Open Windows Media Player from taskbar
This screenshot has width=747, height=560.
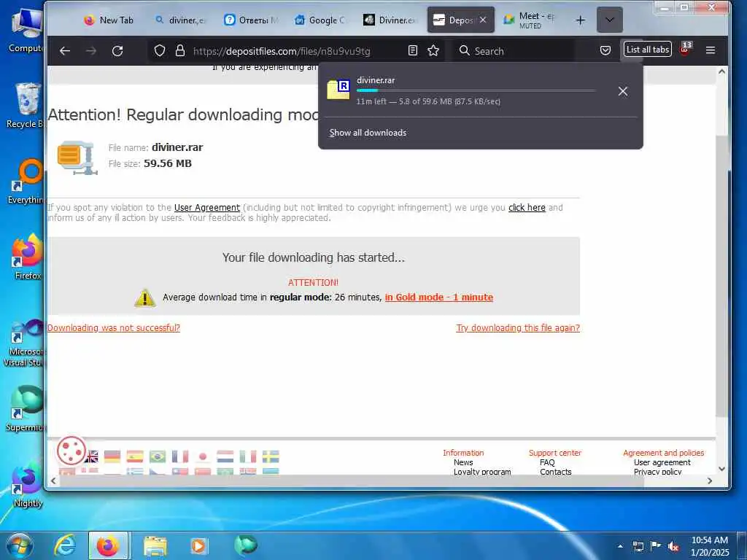[198, 546]
